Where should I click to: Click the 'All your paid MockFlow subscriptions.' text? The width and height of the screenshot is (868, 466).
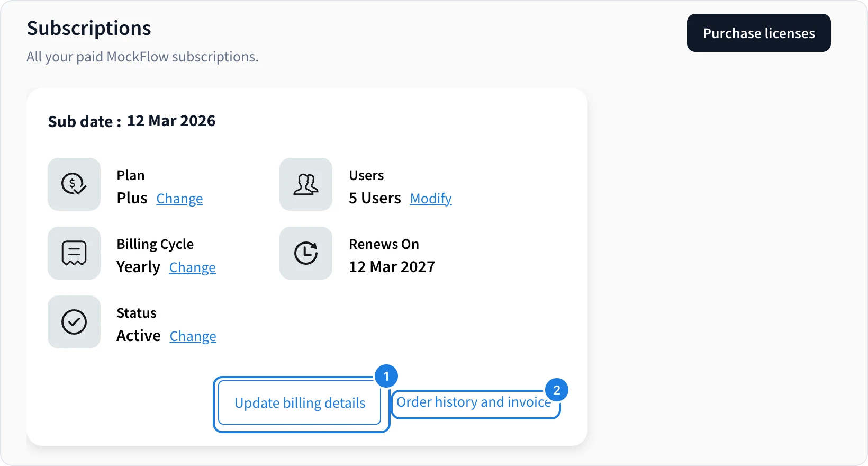[x=143, y=57]
